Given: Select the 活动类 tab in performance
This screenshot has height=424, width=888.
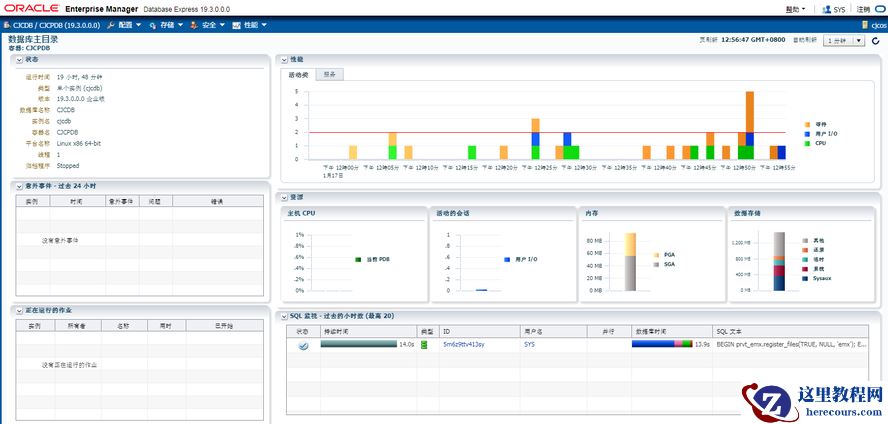Looking at the screenshot, I should [298, 75].
